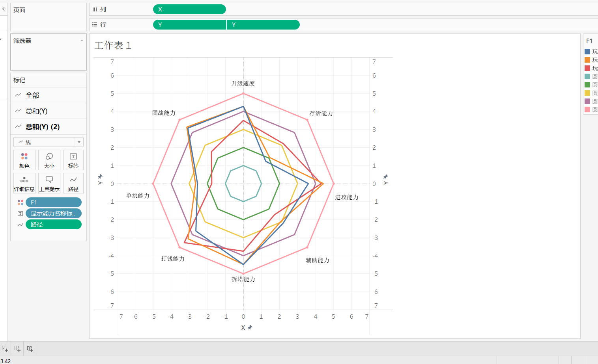Click the 进攻能力 chart label
Viewport: 598px width, 364px height.
[347, 197]
